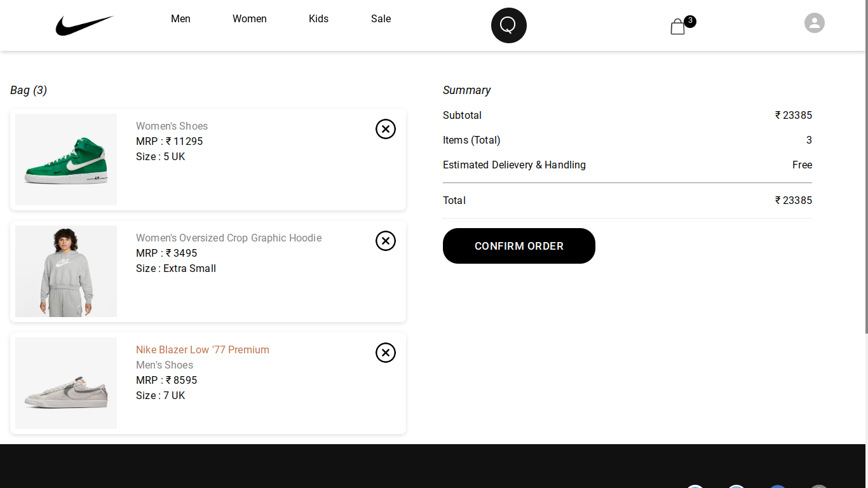Click the green high-top shoe thumbnail
Viewport: 868px width, 488px height.
66,159
